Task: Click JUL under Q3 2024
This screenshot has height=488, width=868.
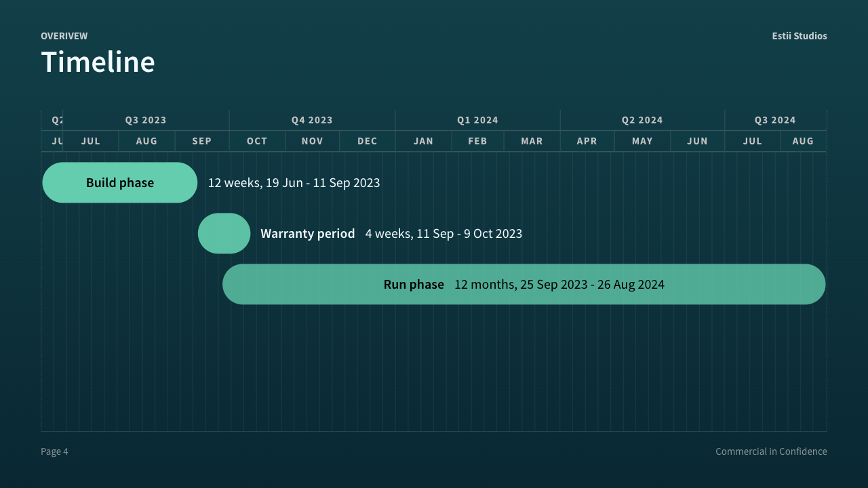Action: click(x=752, y=141)
